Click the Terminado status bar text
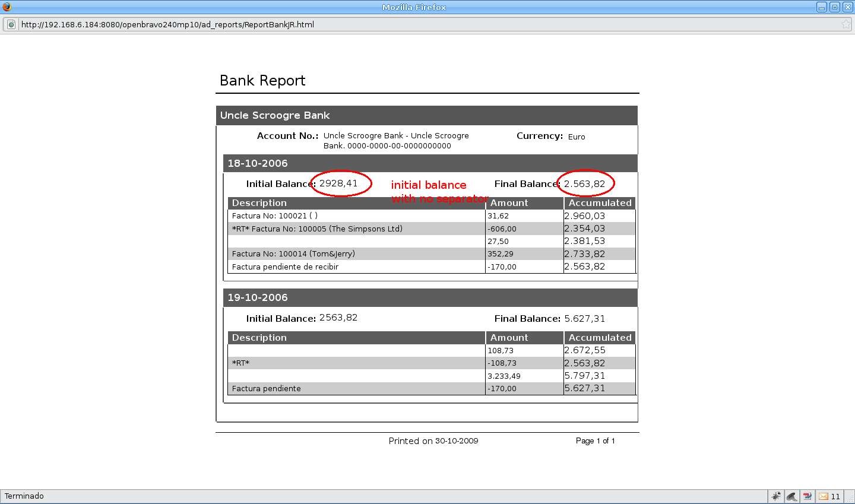The height and width of the screenshot is (504, 855). coord(24,496)
